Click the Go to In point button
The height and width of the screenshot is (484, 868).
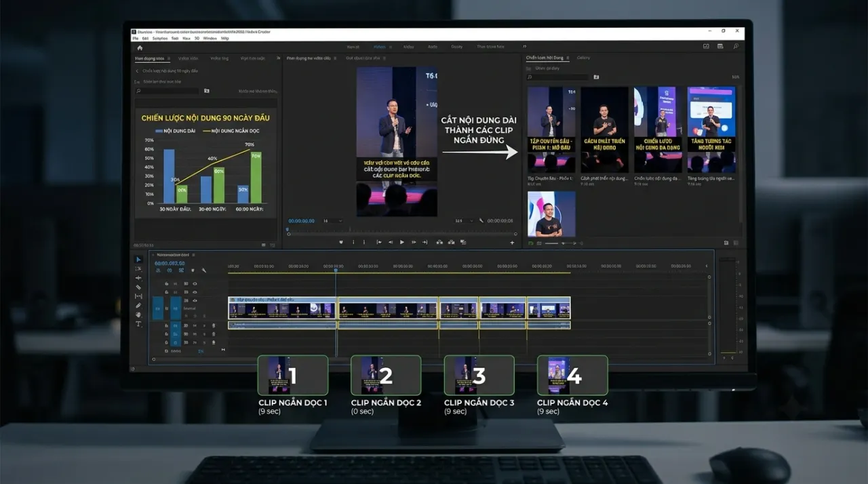point(379,242)
